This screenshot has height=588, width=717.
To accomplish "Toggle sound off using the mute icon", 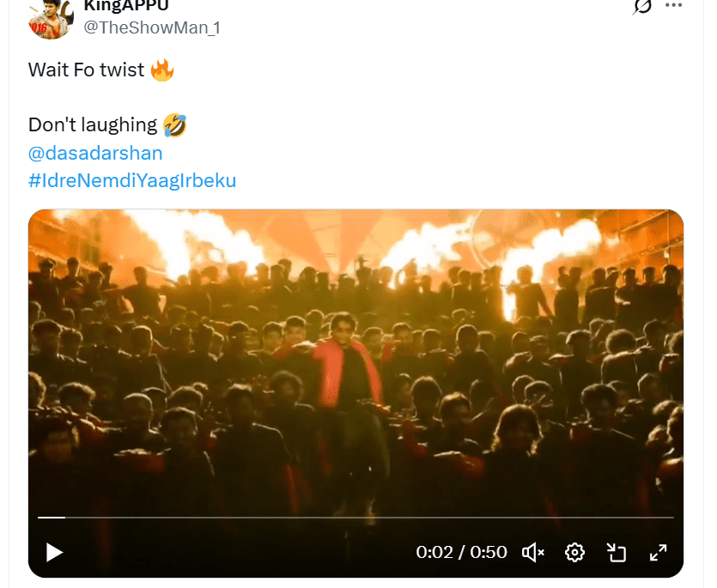I will pos(532,553).
